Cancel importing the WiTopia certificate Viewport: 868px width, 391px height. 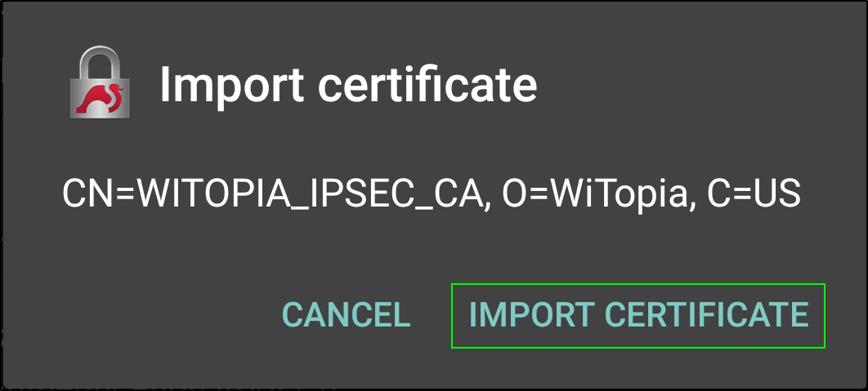pyautogui.click(x=346, y=316)
